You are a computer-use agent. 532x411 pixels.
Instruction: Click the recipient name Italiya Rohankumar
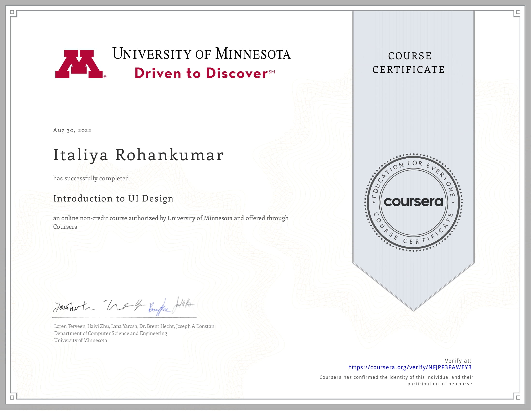coord(138,155)
